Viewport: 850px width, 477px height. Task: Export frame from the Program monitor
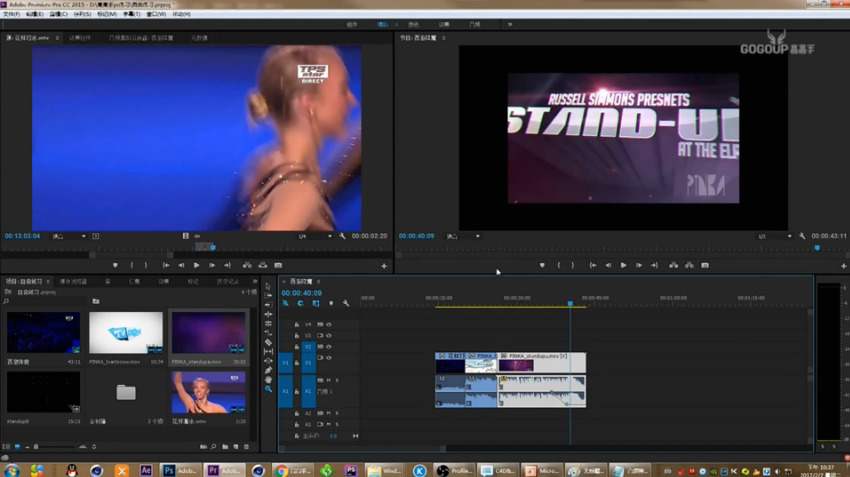pyautogui.click(x=705, y=266)
